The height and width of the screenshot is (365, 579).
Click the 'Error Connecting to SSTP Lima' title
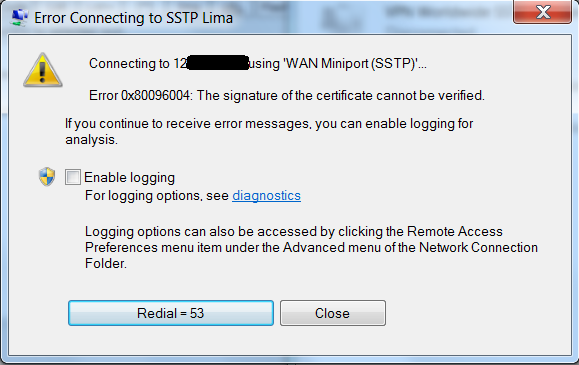pyautogui.click(x=133, y=18)
